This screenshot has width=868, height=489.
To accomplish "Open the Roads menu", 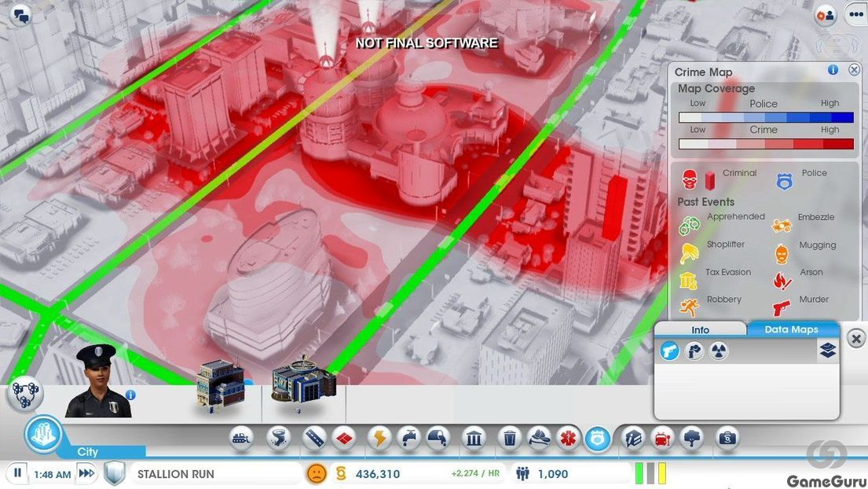I will (x=314, y=439).
